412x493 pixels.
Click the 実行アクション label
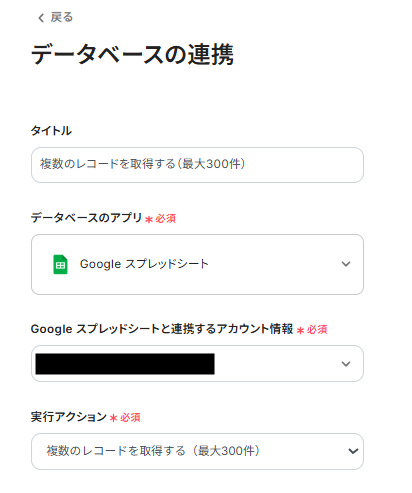click(69, 417)
